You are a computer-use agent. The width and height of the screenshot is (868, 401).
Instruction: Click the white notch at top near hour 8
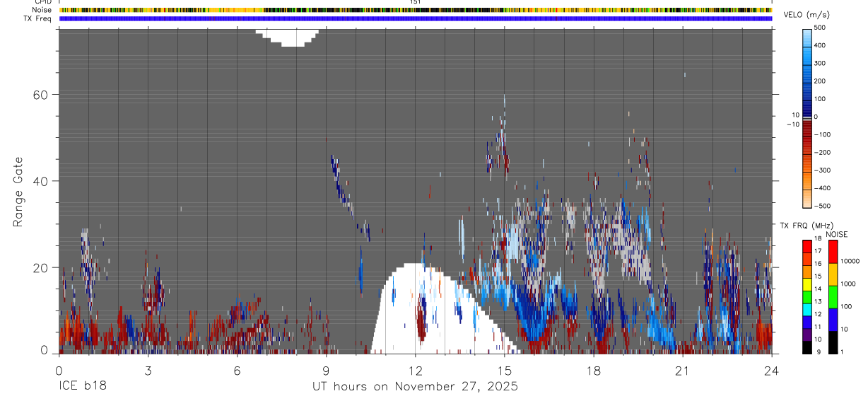coord(287,37)
